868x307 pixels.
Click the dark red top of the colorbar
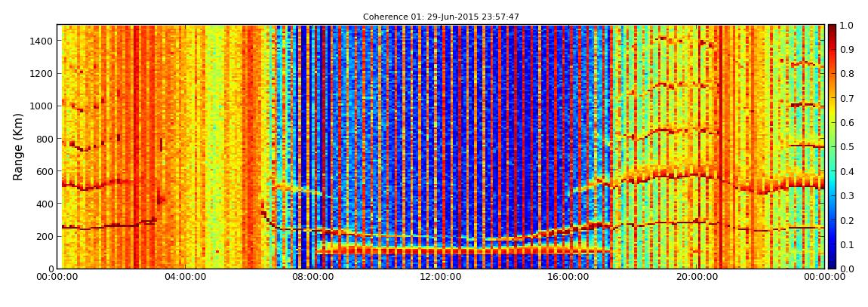pyautogui.click(x=832, y=30)
